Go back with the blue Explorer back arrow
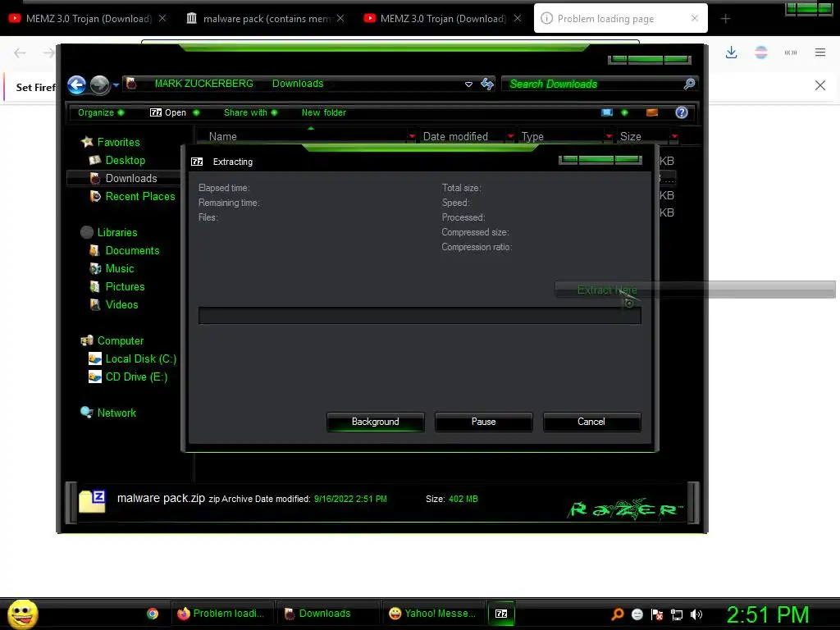The width and height of the screenshot is (840, 630). click(x=76, y=84)
